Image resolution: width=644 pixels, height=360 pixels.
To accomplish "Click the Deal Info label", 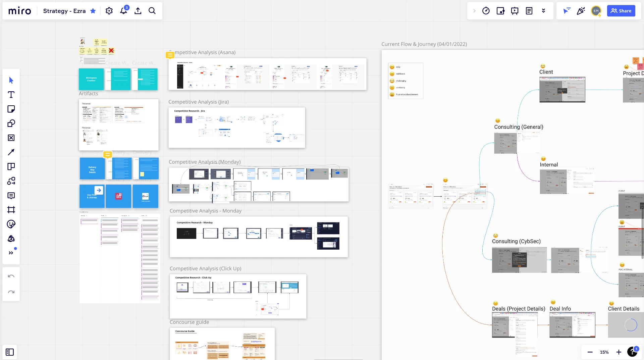I will [560, 309].
